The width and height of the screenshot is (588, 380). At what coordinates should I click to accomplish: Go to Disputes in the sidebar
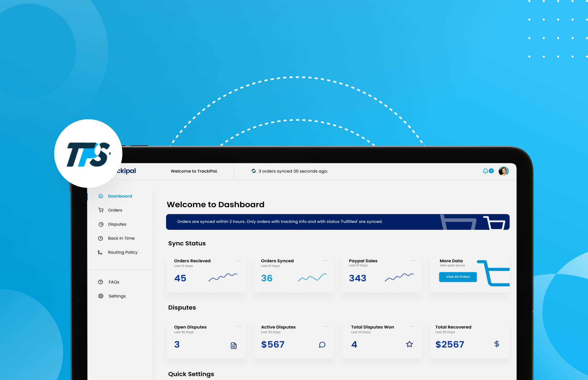click(x=117, y=224)
